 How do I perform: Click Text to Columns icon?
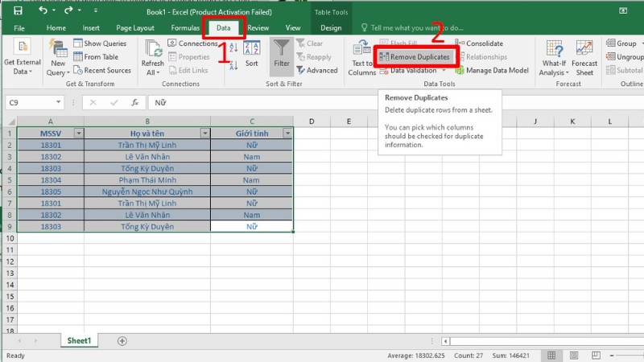[361, 56]
